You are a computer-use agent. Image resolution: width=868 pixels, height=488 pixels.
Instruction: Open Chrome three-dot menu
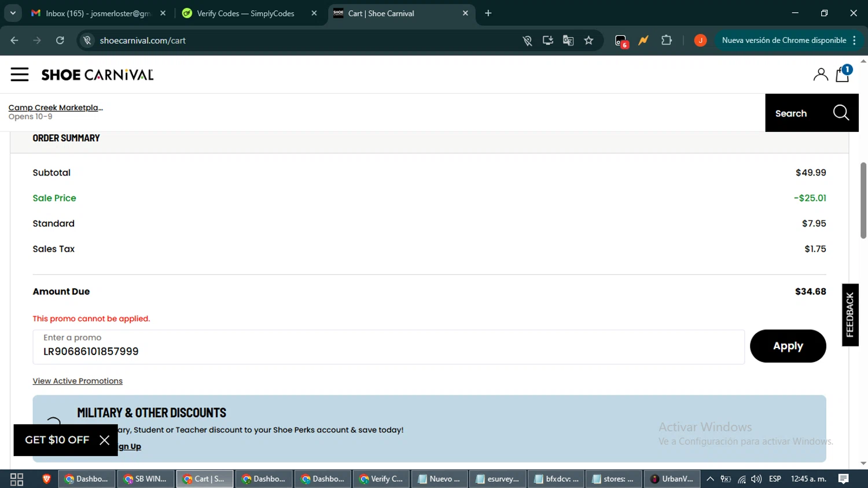[854, 41]
